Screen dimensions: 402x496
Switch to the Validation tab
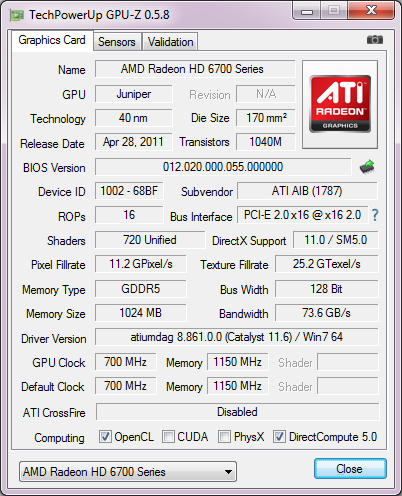(x=170, y=42)
